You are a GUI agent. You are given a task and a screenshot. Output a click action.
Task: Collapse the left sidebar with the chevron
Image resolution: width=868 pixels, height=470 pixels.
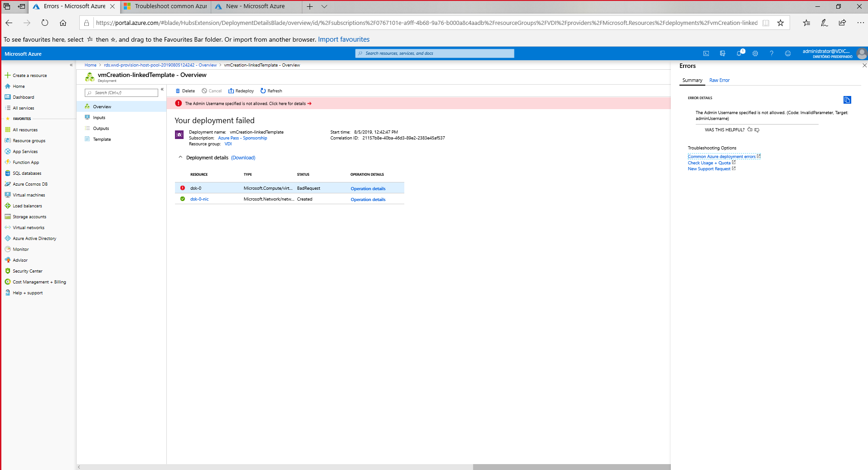pos(71,65)
